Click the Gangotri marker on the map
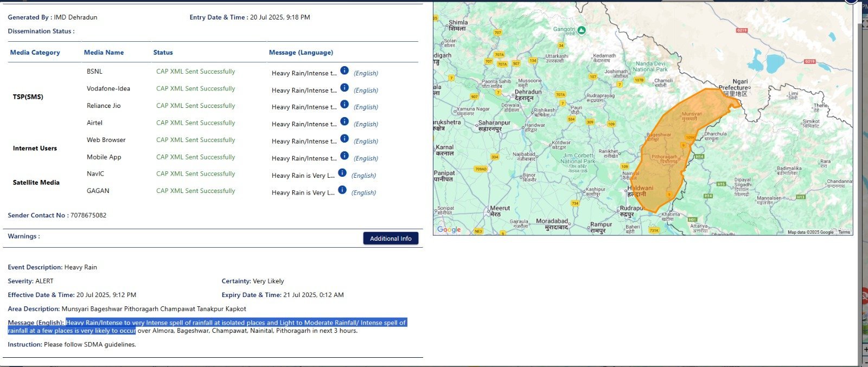The image size is (868, 367). pos(582,30)
